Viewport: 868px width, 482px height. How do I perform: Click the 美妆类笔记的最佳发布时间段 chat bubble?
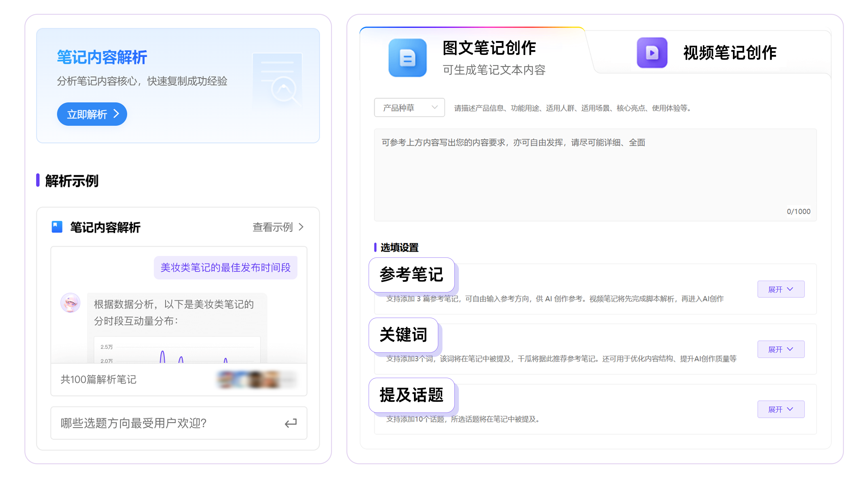[x=226, y=268]
